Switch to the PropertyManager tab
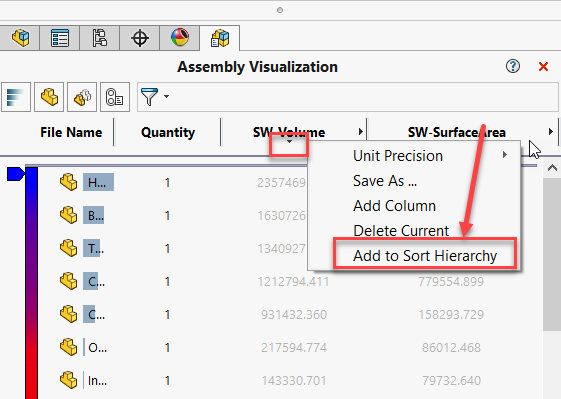This screenshot has height=399, width=561. click(x=60, y=38)
